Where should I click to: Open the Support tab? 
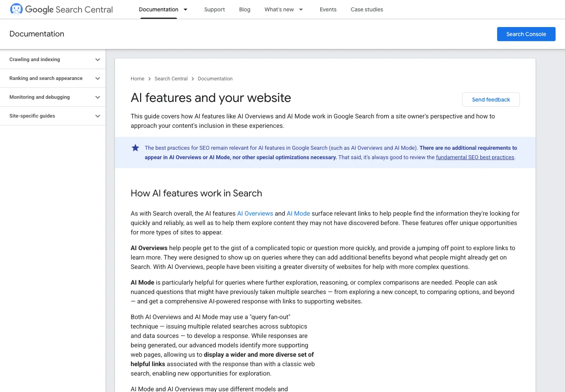click(x=215, y=9)
